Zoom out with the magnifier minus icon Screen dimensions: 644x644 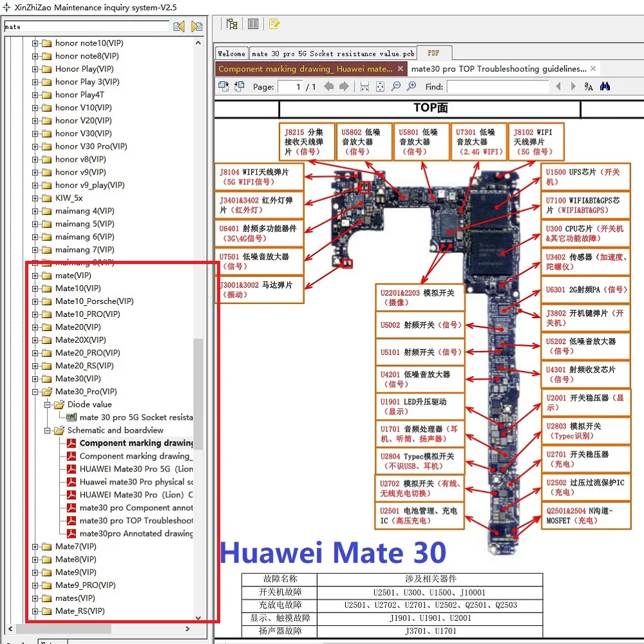point(396,86)
